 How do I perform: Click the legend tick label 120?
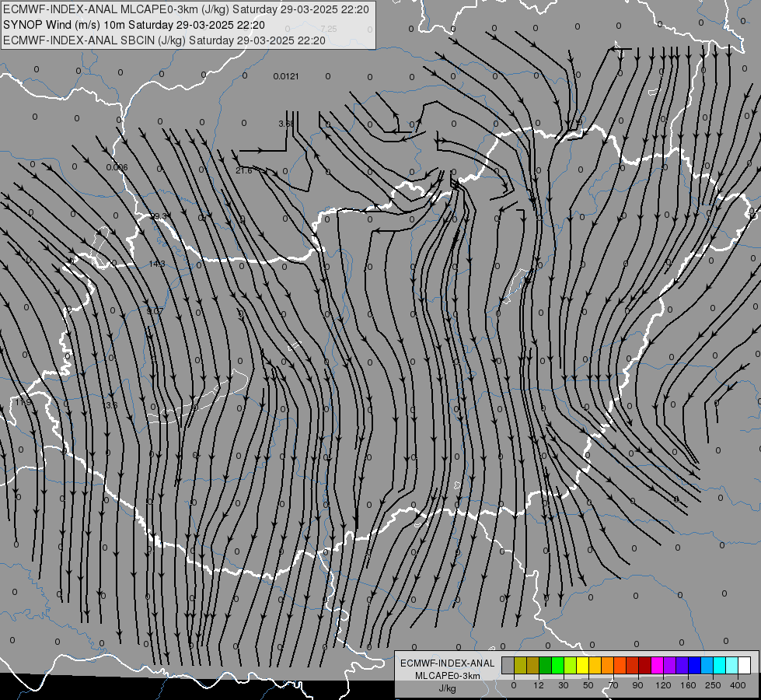(664, 686)
